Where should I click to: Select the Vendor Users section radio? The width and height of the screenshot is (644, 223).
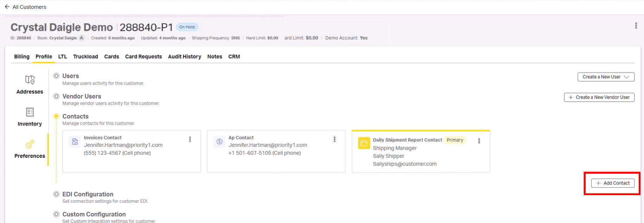(56, 96)
